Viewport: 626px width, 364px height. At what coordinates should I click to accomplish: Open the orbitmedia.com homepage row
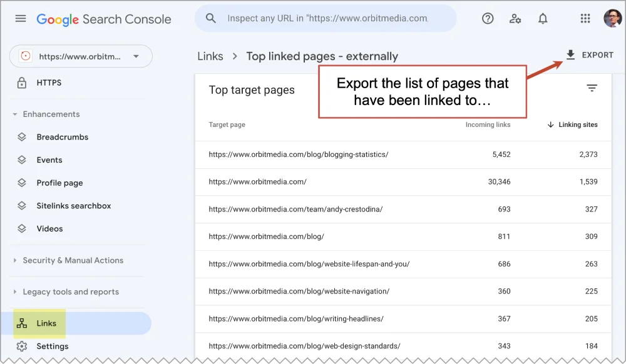point(403,182)
